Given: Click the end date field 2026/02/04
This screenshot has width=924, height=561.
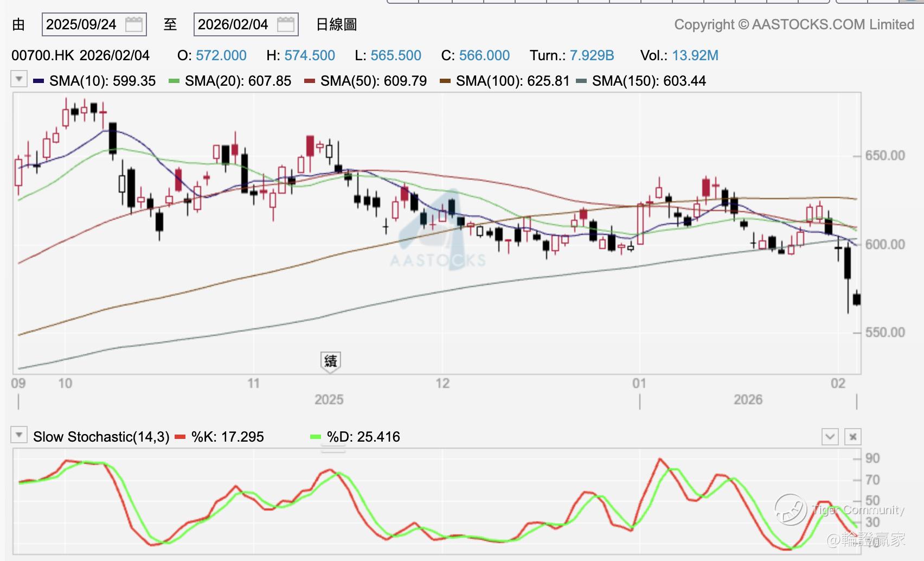Looking at the screenshot, I should [x=233, y=24].
